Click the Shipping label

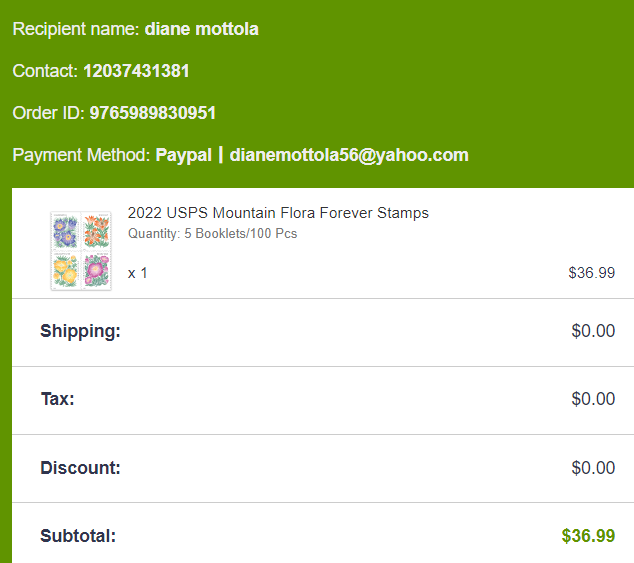pyautogui.click(x=80, y=331)
